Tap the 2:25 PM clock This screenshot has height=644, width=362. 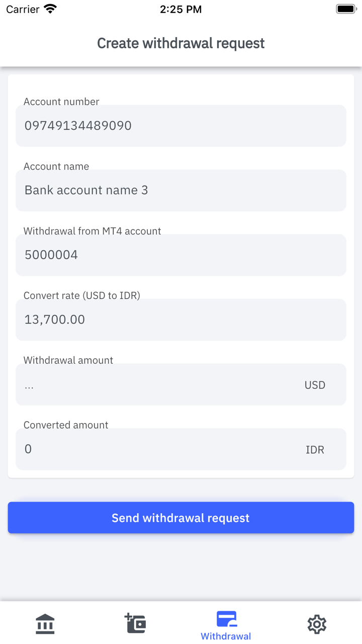181,9
